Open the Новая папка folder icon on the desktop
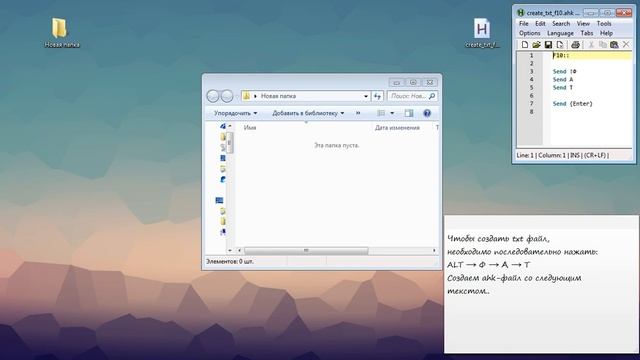640x360 pixels. click(x=59, y=28)
